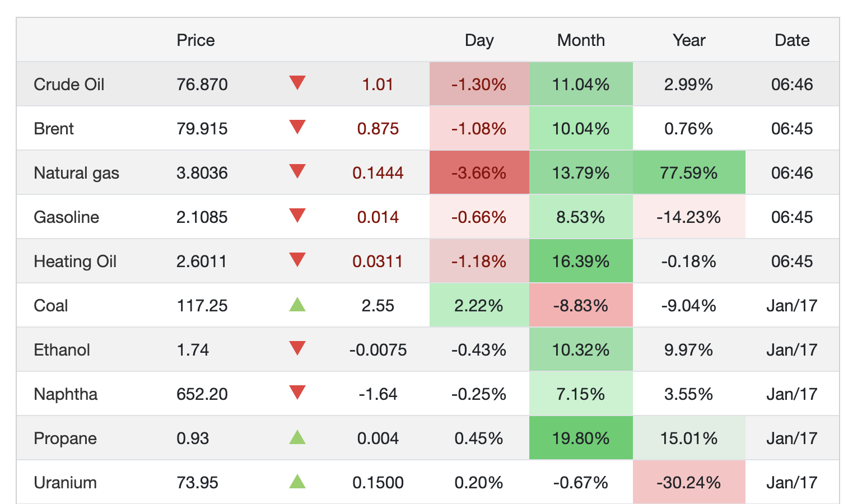The height and width of the screenshot is (504, 848).
Task: Click the red down arrow in Naphtha row
Action: [297, 393]
